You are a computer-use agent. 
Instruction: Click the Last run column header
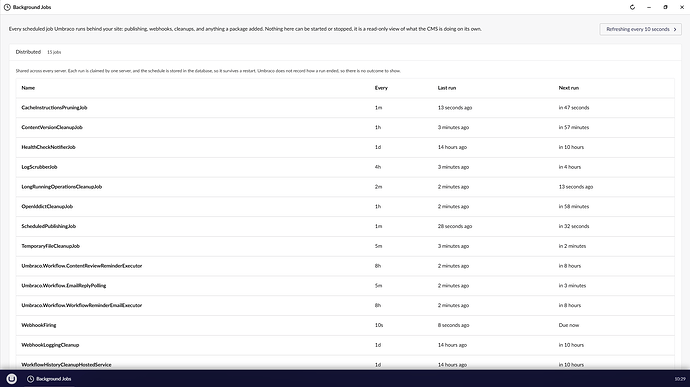point(447,88)
